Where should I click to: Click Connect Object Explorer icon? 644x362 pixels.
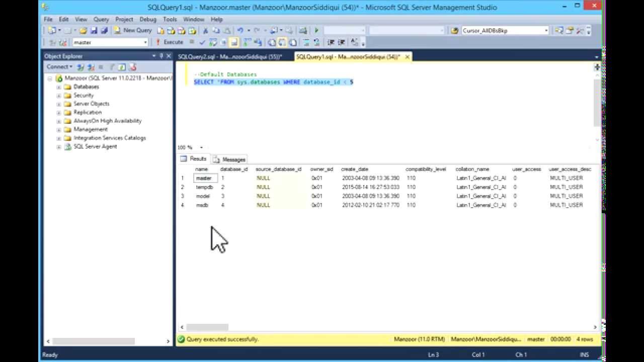tap(80, 67)
